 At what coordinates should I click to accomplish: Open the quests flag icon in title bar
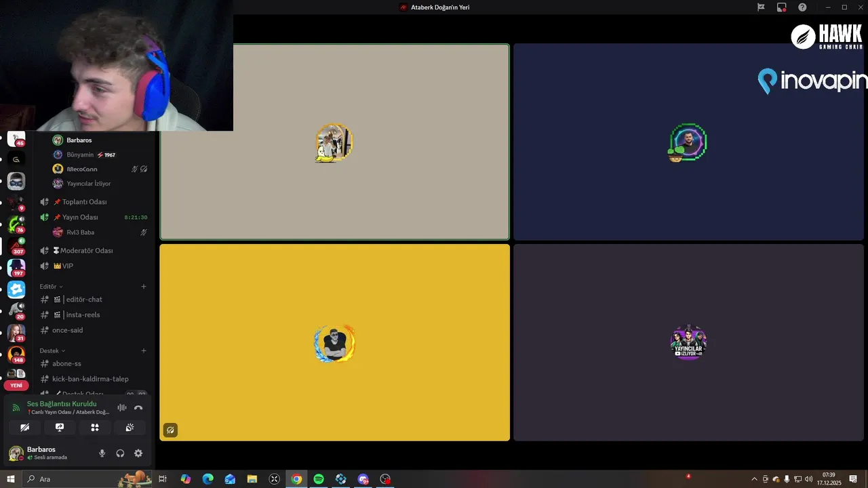761,7
